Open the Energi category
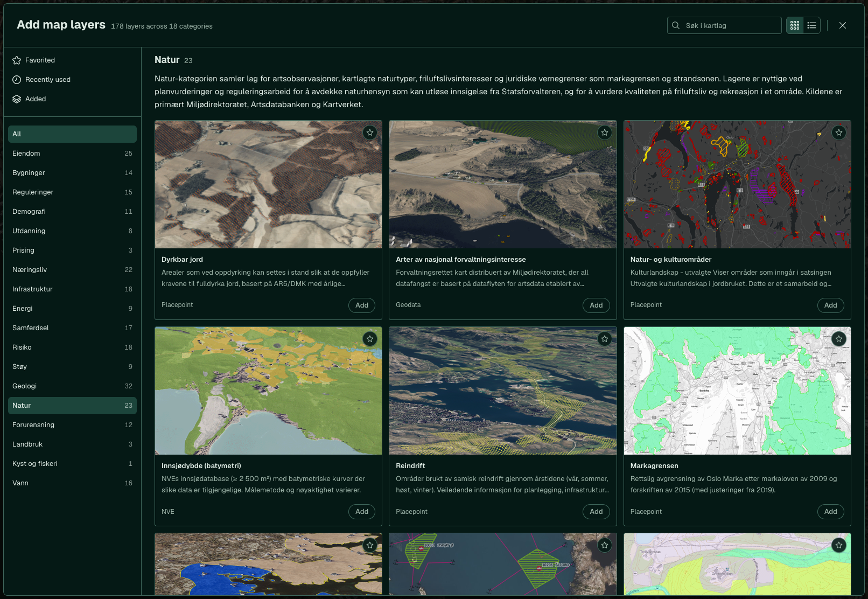This screenshot has width=868, height=599. [x=72, y=309]
